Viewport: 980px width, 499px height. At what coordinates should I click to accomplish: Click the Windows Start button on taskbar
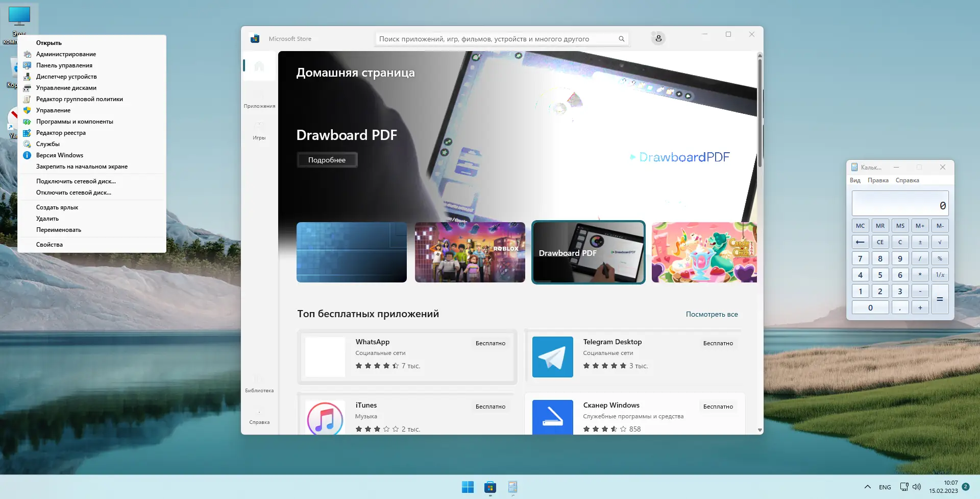pos(468,487)
